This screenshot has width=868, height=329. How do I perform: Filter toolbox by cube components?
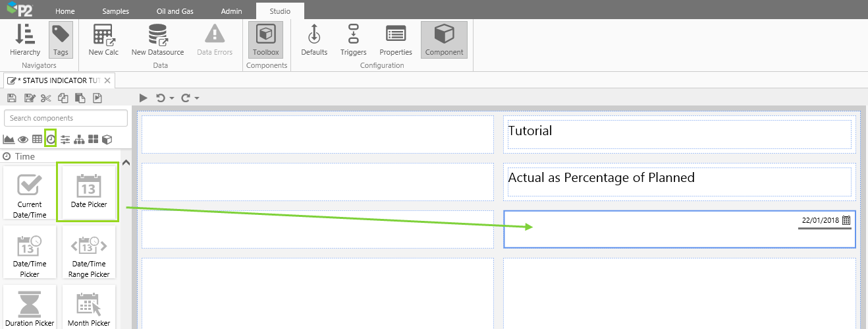tap(107, 139)
